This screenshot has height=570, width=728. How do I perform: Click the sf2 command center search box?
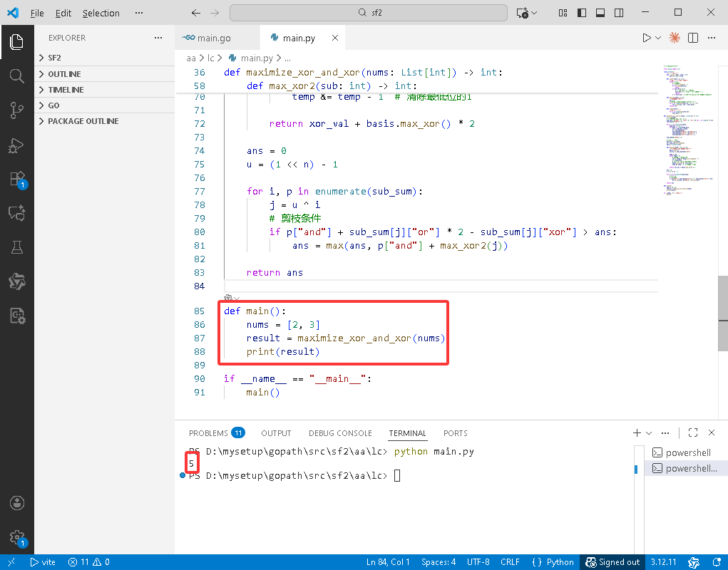(368, 13)
